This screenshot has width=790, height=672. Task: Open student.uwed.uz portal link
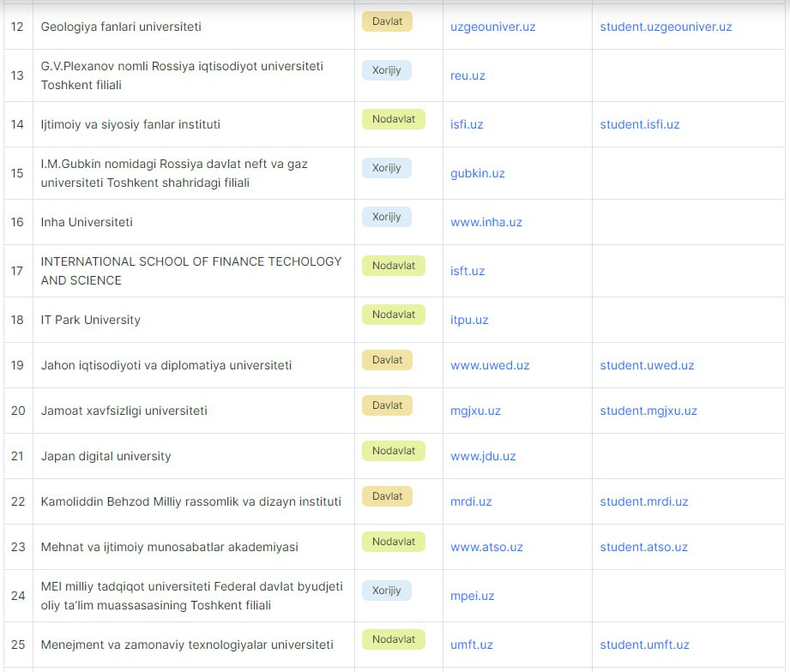coord(647,365)
